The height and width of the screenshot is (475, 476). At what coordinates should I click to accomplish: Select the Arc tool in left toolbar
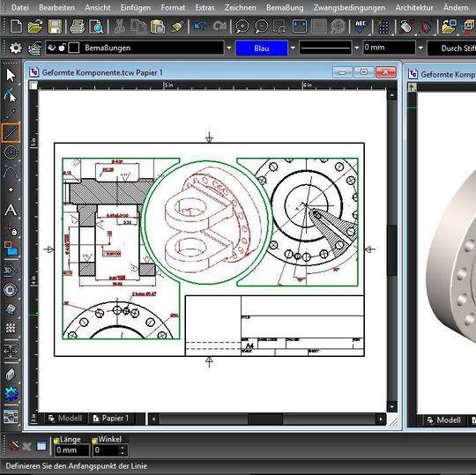[x=11, y=172]
